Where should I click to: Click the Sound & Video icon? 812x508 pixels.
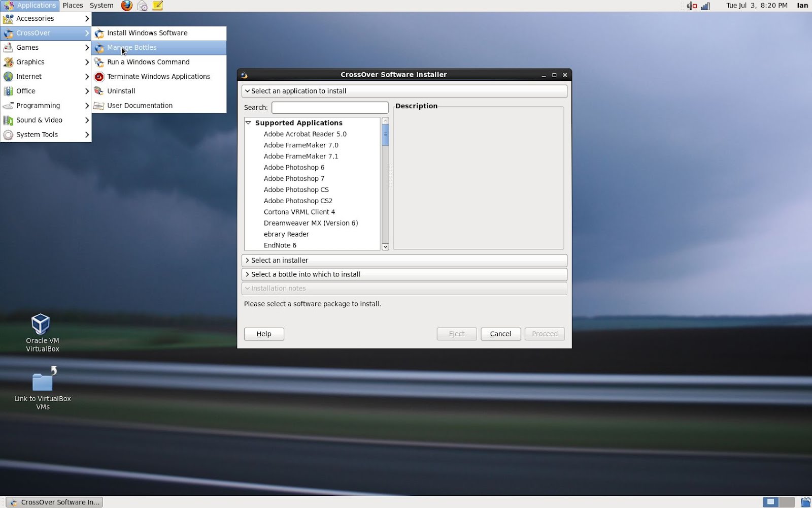(8, 120)
